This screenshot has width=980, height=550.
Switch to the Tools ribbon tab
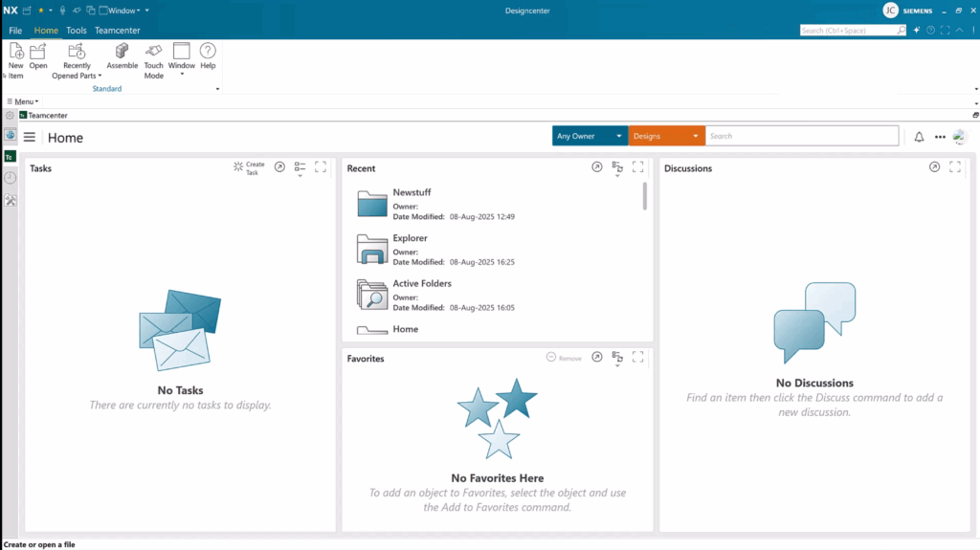pos(77,31)
